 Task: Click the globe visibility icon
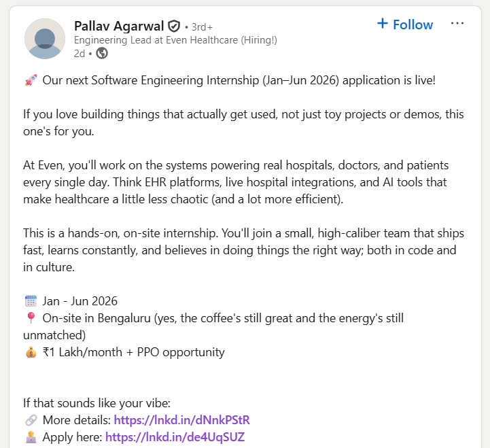tap(102, 53)
